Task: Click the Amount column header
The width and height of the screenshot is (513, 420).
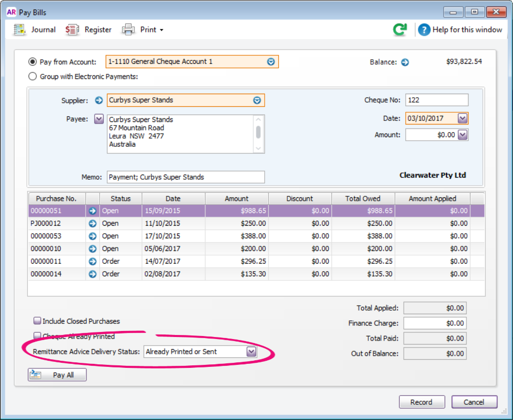Action: (237, 198)
